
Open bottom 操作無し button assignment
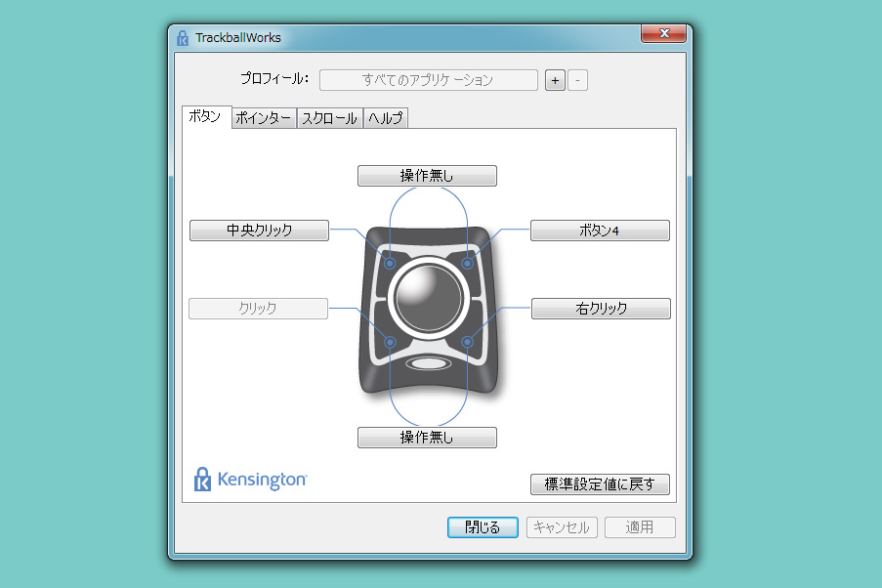click(x=427, y=438)
